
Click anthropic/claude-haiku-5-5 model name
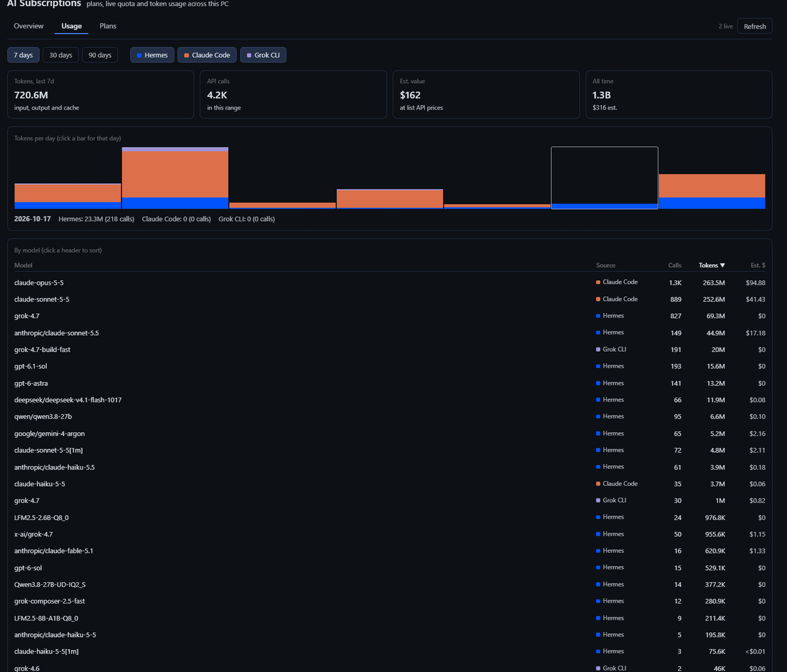point(55,635)
